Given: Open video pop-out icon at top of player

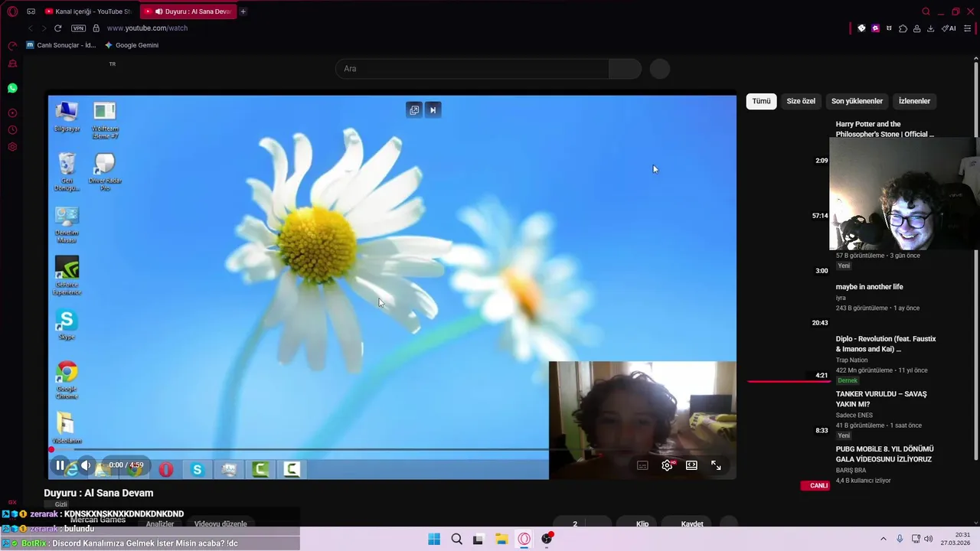Looking at the screenshot, I should click(x=414, y=109).
